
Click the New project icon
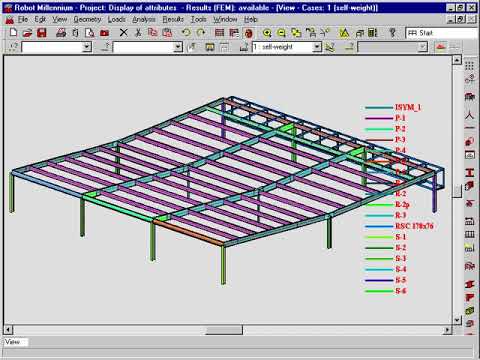click(x=14, y=33)
